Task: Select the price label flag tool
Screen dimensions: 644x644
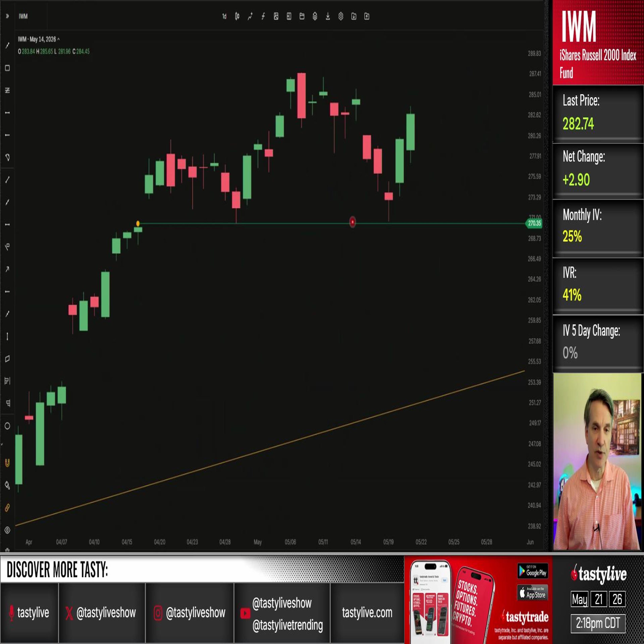Action: point(7,247)
